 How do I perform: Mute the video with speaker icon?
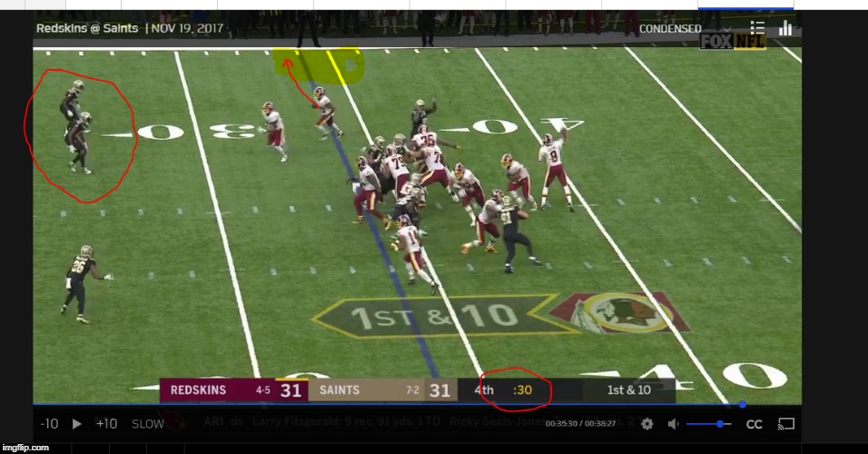[x=673, y=423]
